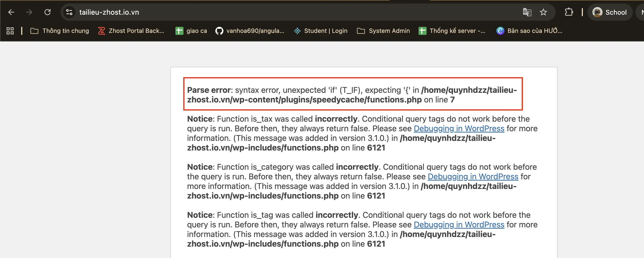Screen dimensions: 644x258
Task: Bookmark this page with the star icon
Action: pos(543,12)
